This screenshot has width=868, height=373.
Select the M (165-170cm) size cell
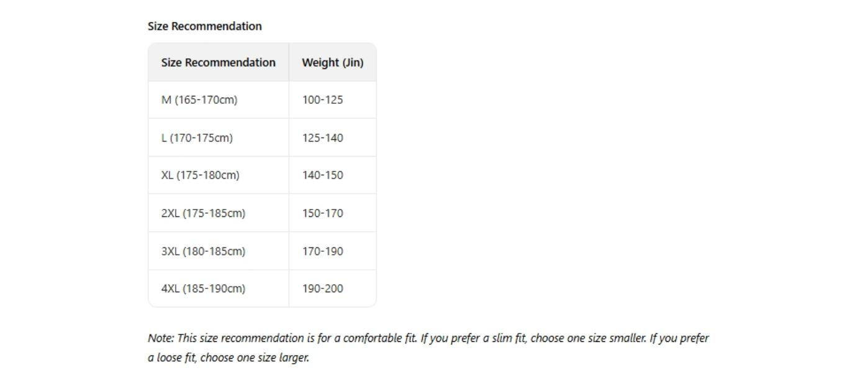tap(199, 99)
